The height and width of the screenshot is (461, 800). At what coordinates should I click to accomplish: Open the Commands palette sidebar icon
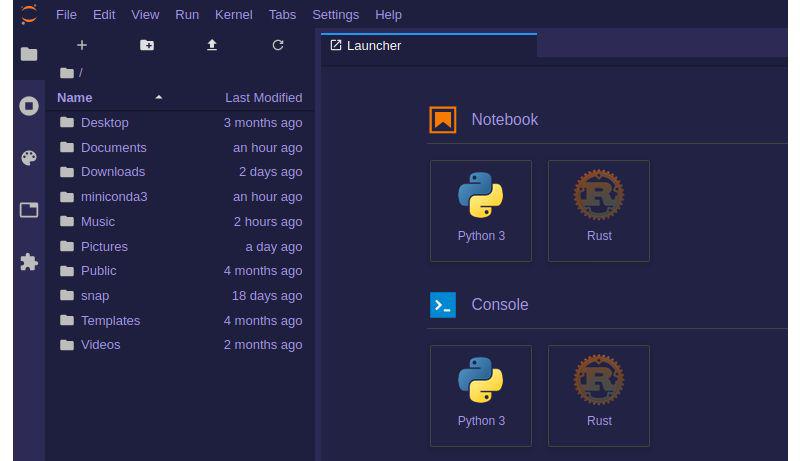(x=29, y=158)
